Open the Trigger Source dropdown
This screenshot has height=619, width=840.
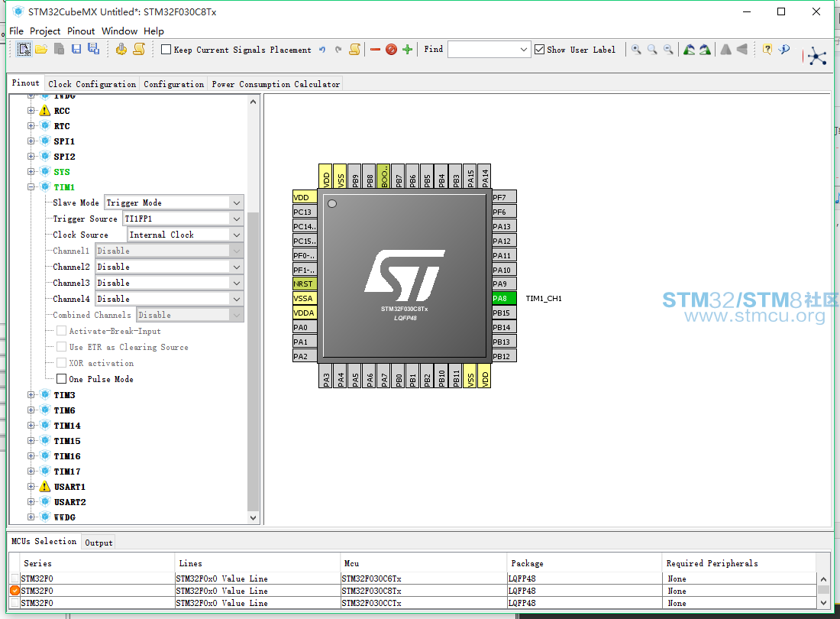183,219
